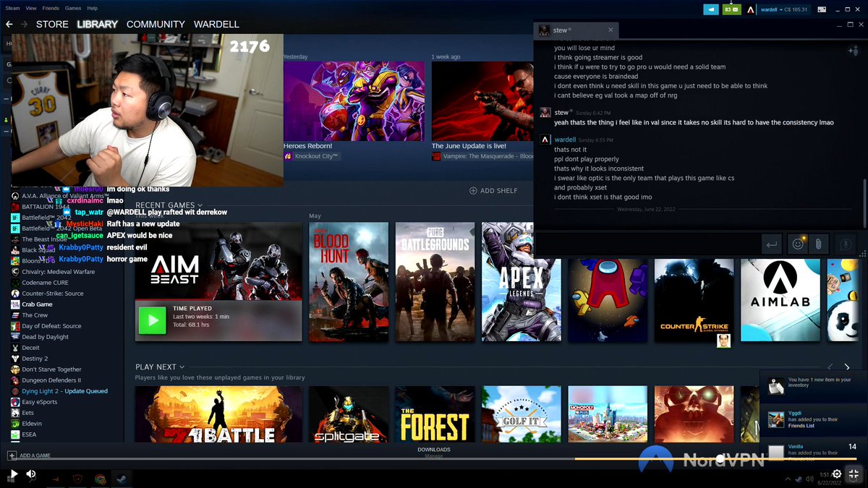Select Dying Light 2 in the game list

point(64,391)
